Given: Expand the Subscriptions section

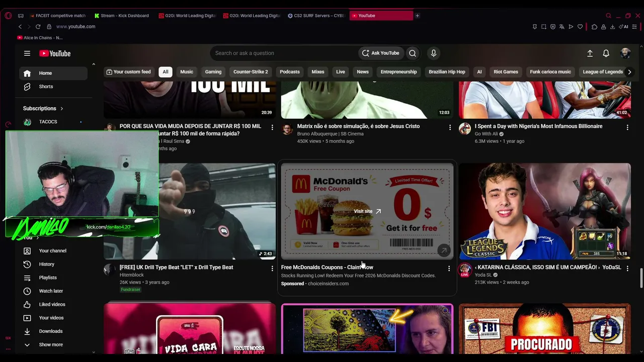Looking at the screenshot, I should 43,108.
